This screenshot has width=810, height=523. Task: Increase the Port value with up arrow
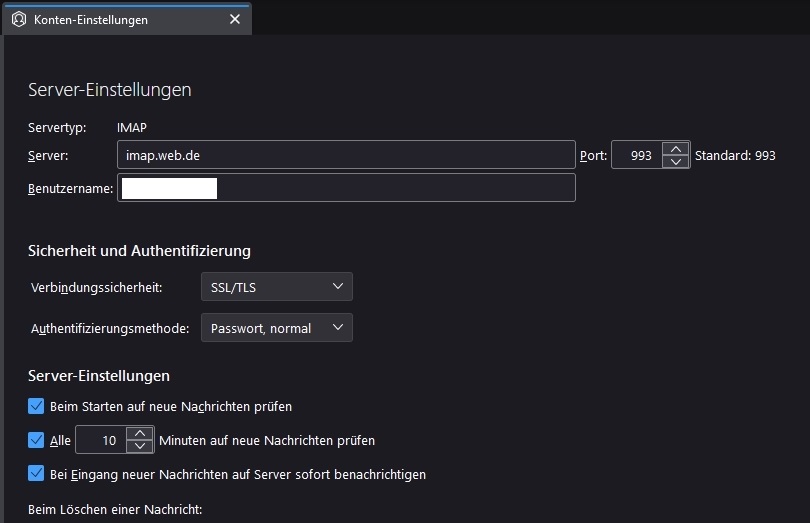coord(676,149)
